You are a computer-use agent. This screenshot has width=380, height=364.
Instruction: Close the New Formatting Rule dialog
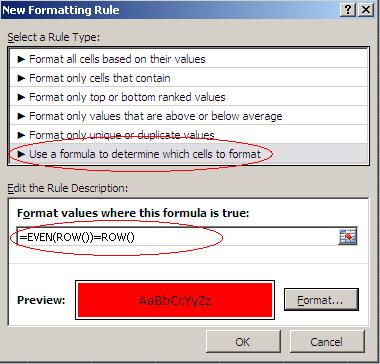(x=366, y=10)
